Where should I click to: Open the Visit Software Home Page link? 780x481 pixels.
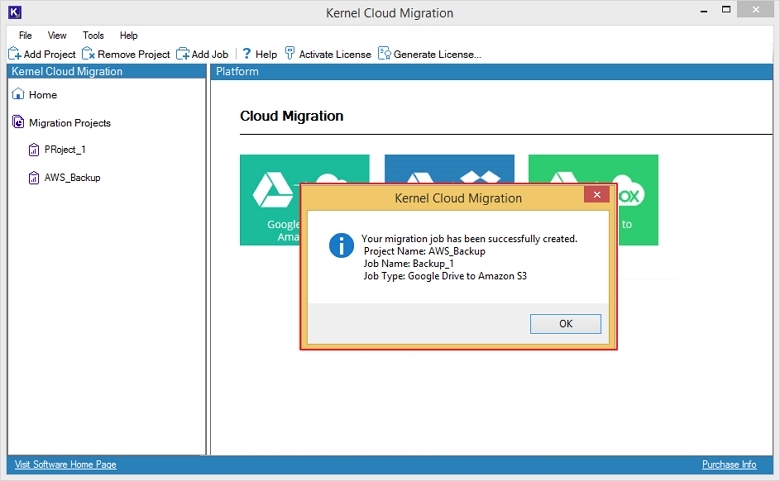click(65, 464)
